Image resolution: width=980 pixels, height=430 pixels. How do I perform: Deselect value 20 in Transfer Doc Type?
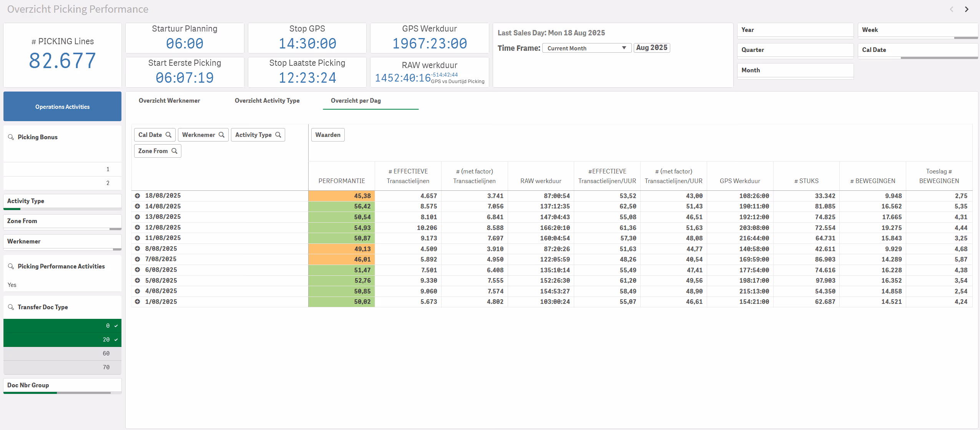62,340
